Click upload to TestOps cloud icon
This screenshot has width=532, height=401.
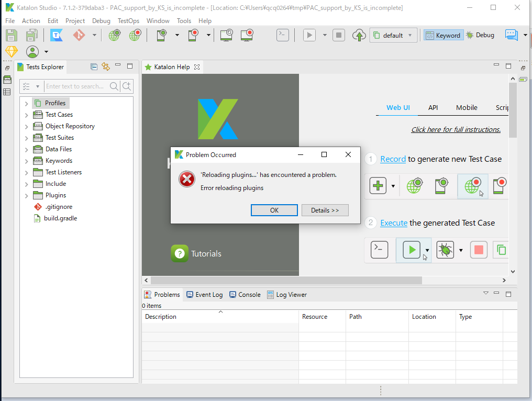[359, 35]
